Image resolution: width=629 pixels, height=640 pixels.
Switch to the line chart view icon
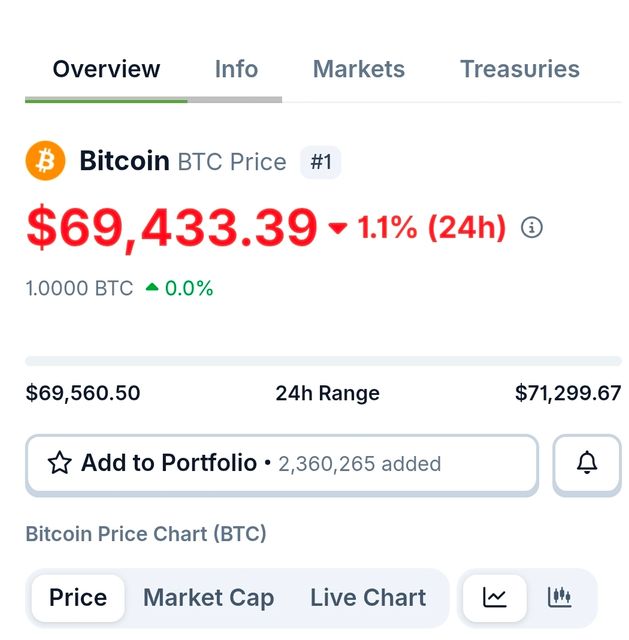(x=495, y=598)
